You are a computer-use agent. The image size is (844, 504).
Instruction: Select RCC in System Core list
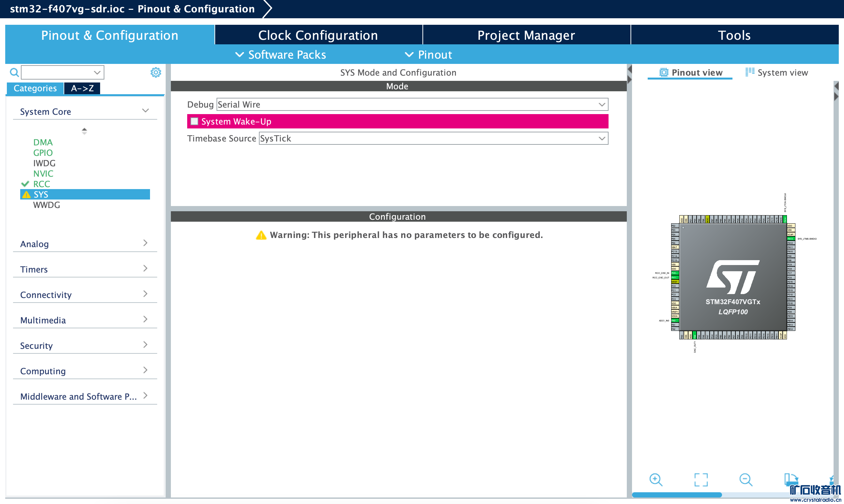41,184
